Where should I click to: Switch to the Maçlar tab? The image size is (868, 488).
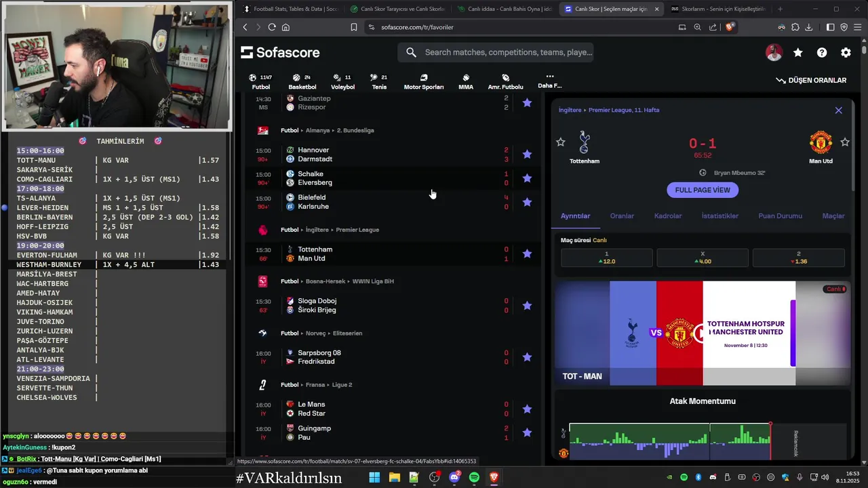[833, 216]
